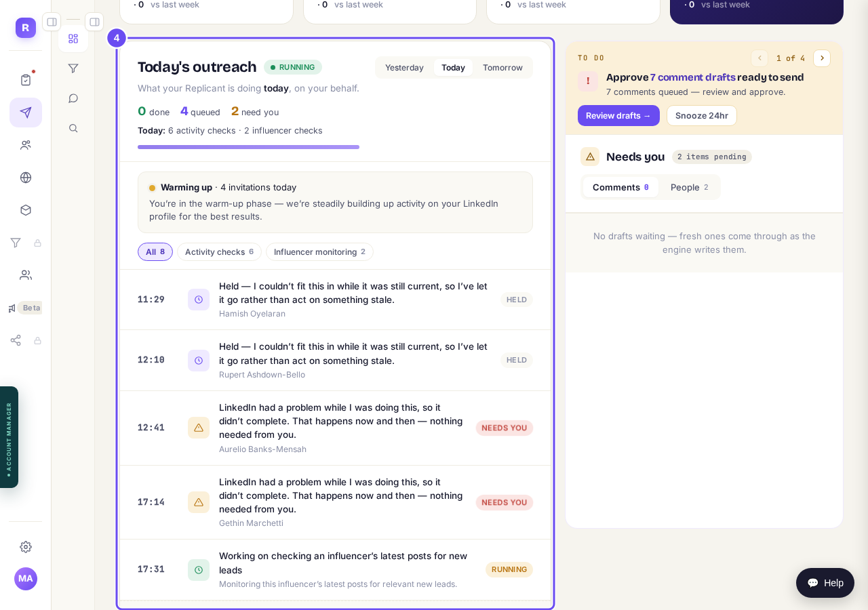The width and height of the screenshot is (868, 610).
Task: Select the paper plane outreach icon
Action: tap(26, 113)
